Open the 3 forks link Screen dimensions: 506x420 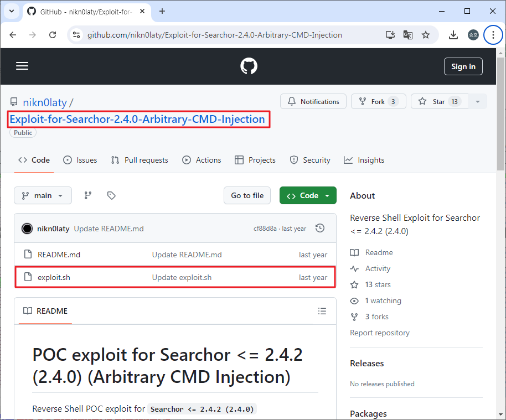pos(369,317)
